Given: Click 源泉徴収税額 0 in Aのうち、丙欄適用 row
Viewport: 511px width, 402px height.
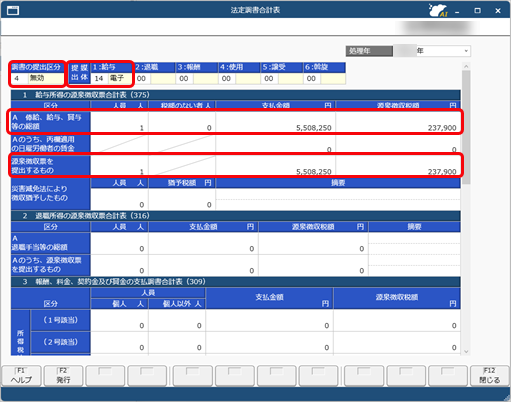Looking at the screenshot, I should pyautogui.click(x=398, y=145).
